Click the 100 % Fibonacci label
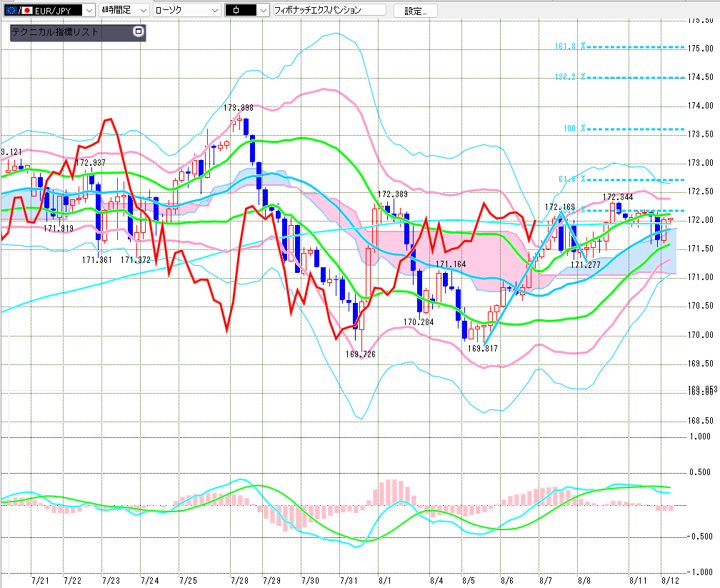 click(574, 129)
